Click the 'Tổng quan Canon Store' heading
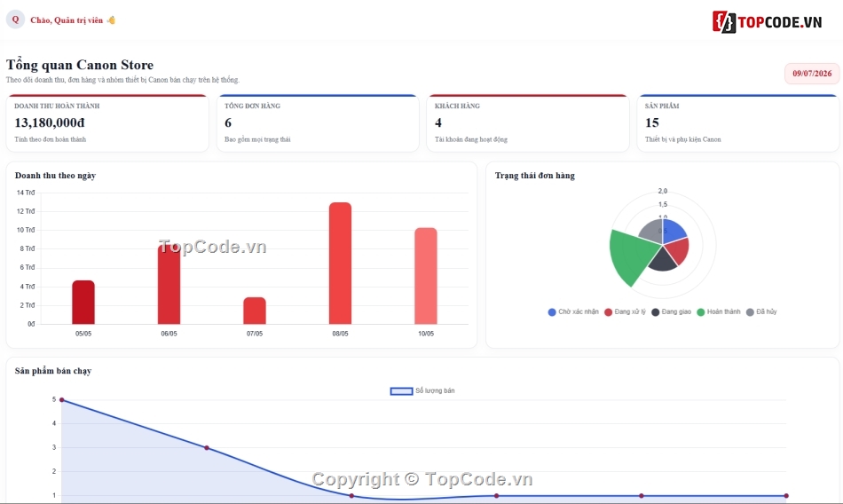The image size is (843, 504). (80, 65)
